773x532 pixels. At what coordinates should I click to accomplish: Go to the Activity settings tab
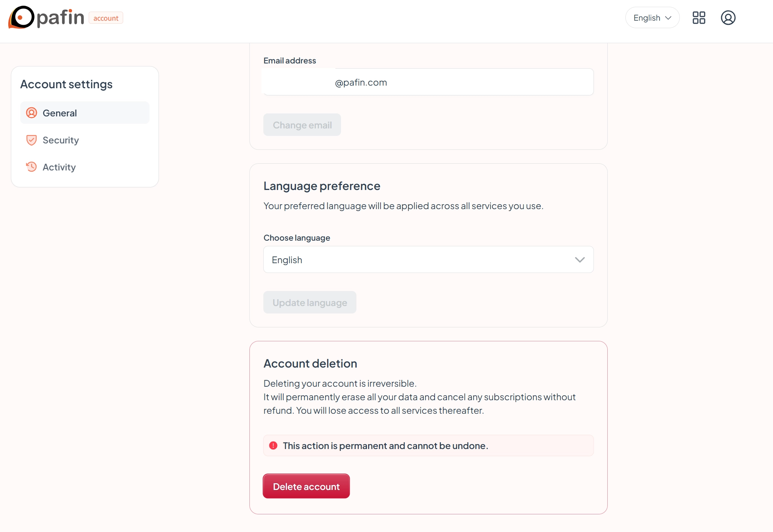point(85,167)
